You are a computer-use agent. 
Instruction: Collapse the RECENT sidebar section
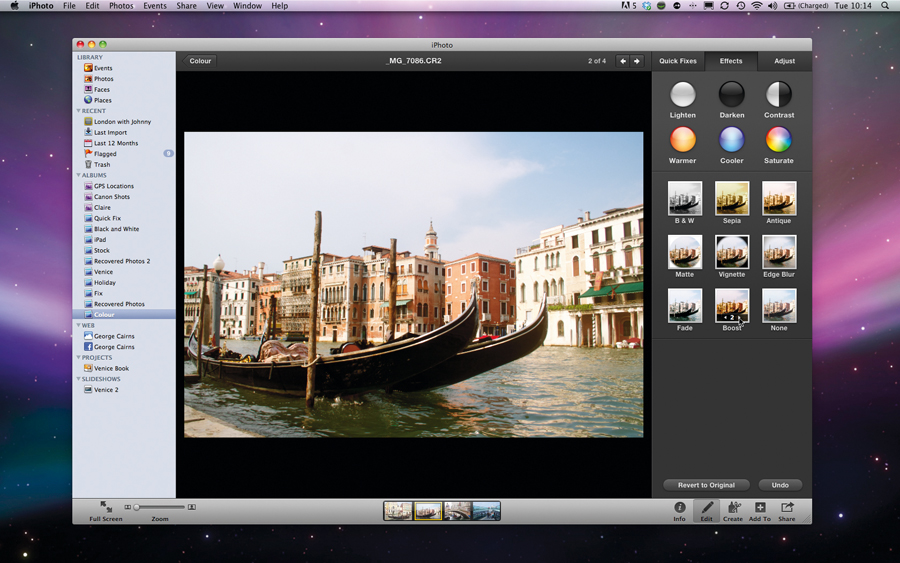pyautogui.click(x=79, y=111)
